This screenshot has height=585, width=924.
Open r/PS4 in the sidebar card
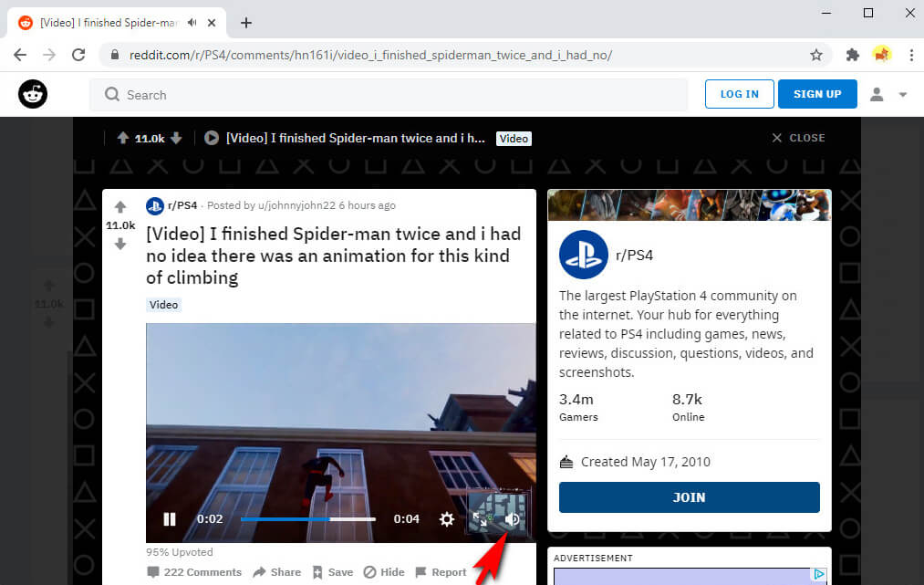(634, 256)
